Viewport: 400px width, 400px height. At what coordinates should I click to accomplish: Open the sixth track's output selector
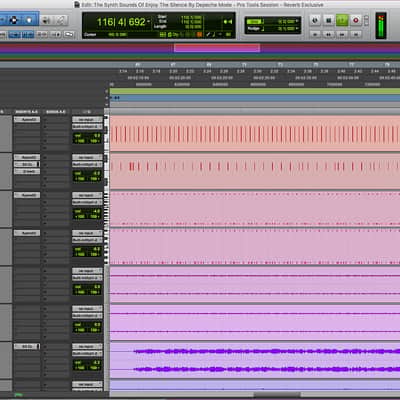[x=87, y=316]
